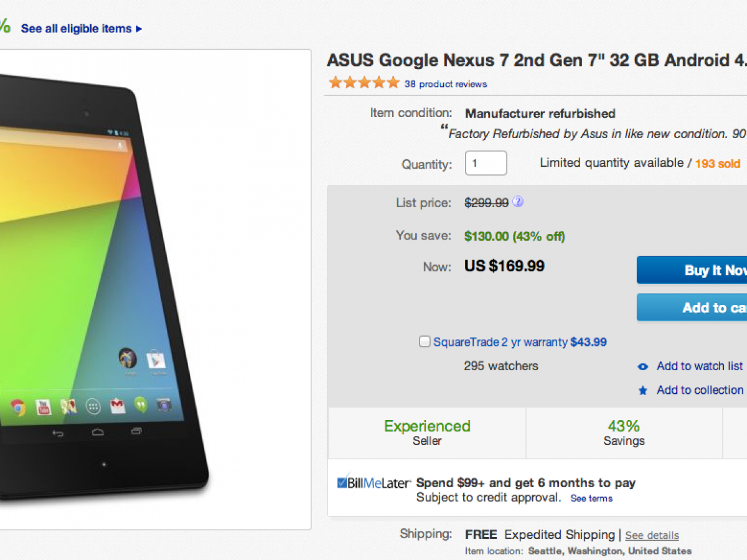
Task: Click the 43% Savings badge
Action: [x=624, y=432]
